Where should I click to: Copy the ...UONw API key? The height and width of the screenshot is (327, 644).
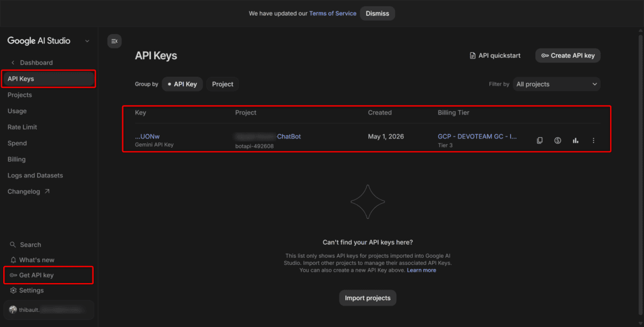point(540,140)
